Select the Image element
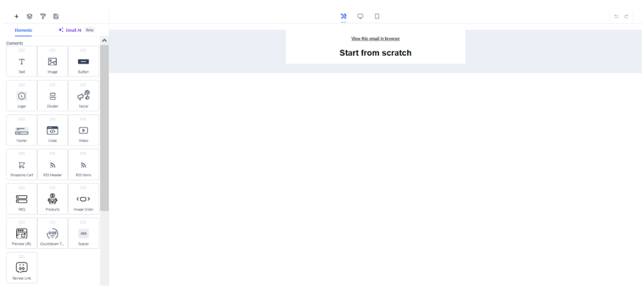The width and height of the screenshot is (644, 294). coord(52,63)
